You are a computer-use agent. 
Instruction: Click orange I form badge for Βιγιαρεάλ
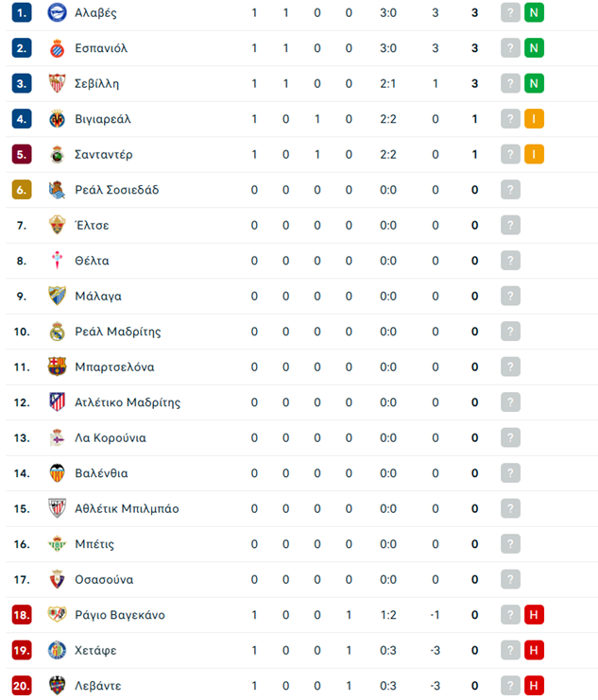click(534, 119)
